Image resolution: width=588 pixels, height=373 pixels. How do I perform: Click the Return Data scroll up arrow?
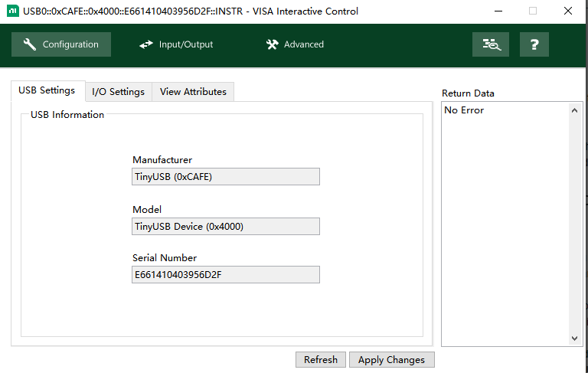pyautogui.click(x=574, y=110)
